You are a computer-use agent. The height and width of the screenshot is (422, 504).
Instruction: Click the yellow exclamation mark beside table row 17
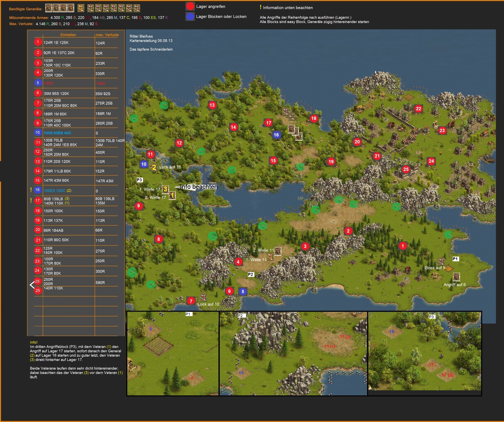coord(31,200)
